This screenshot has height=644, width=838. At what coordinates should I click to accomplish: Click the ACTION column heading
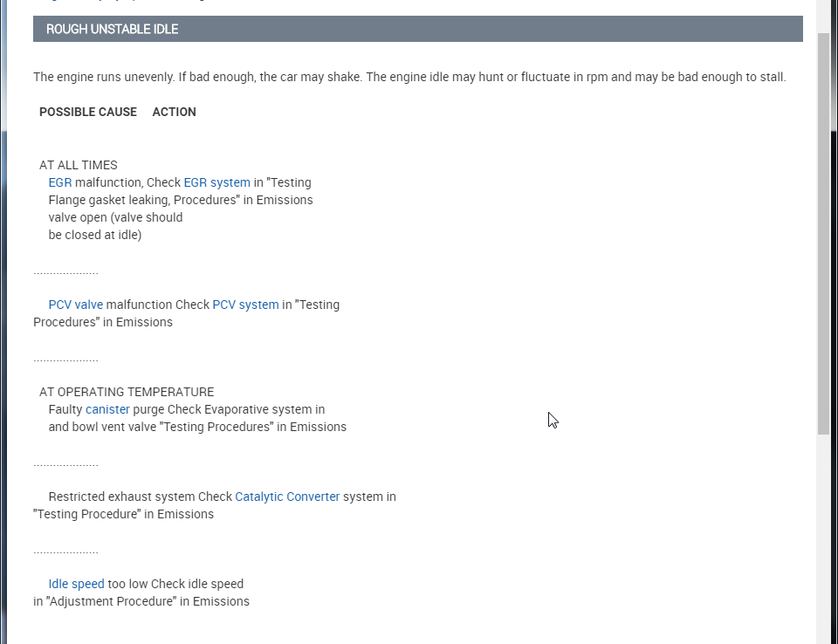pos(174,112)
